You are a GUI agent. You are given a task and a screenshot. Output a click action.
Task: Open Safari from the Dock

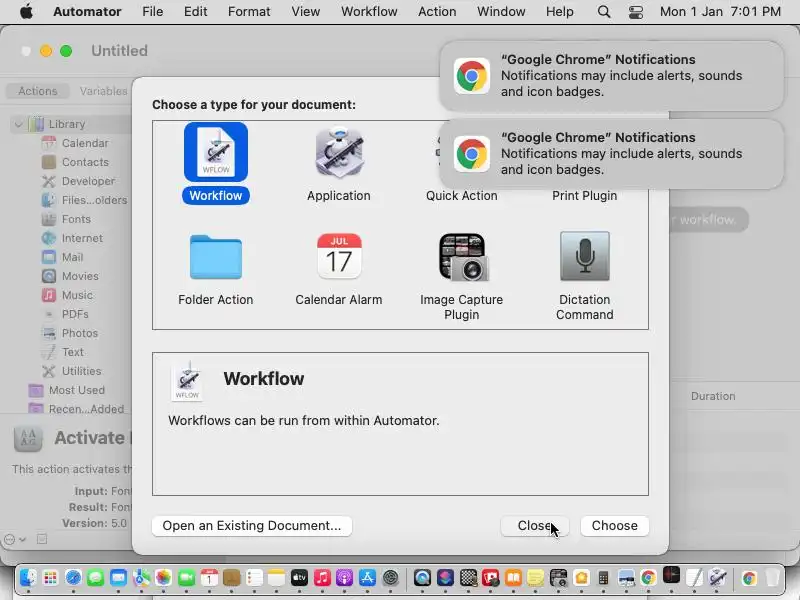(x=73, y=578)
